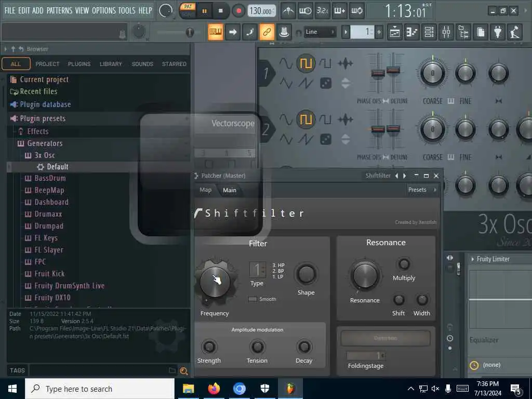Open Presets menu in Patcher
The image size is (532, 399).
tap(422, 190)
